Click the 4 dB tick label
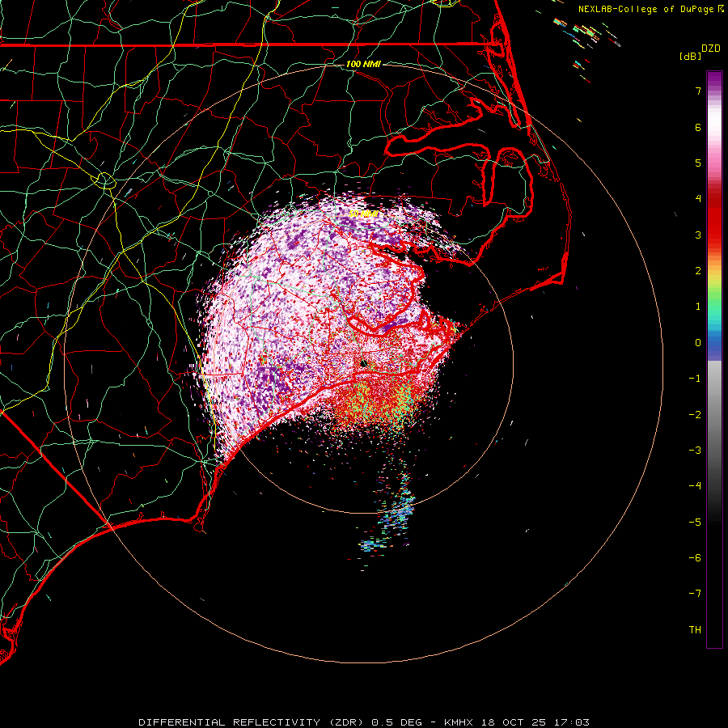Screen dimensions: 728x728 click(698, 199)
